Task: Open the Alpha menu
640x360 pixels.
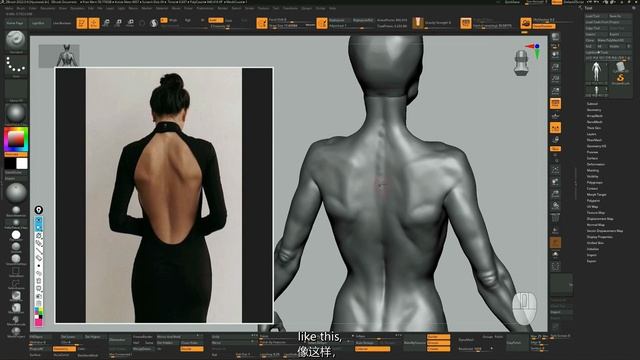Action: (9, 8)
